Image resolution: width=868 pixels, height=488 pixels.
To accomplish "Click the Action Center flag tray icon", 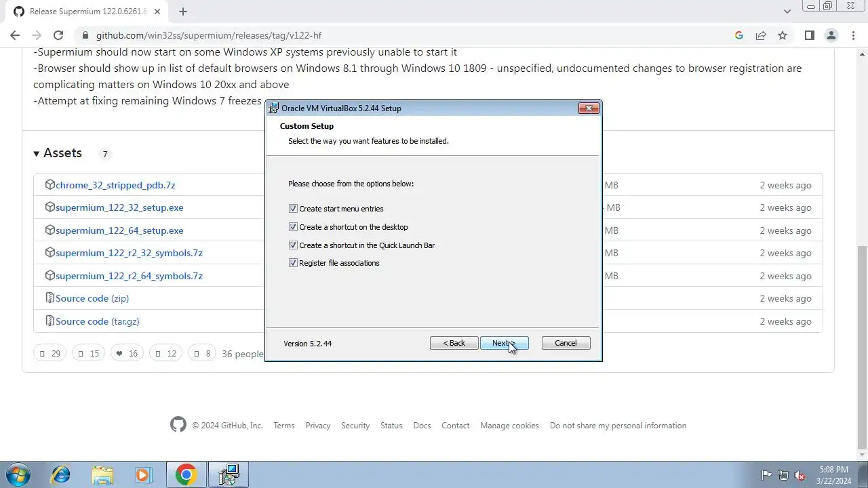I will point(767,475).
